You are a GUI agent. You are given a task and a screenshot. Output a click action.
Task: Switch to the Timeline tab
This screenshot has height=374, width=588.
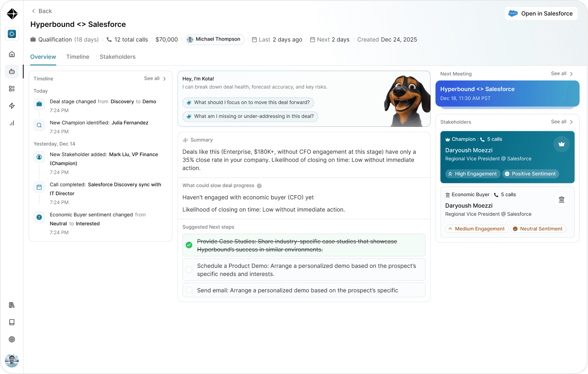pos(78,57)
